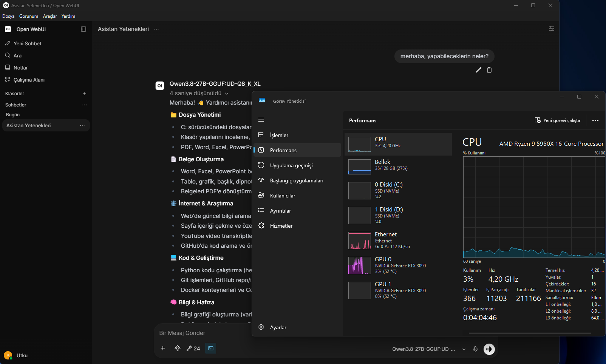Open Ayarlar settings in Task Manager
The image size is (606, 364).
tap(297, 327)
